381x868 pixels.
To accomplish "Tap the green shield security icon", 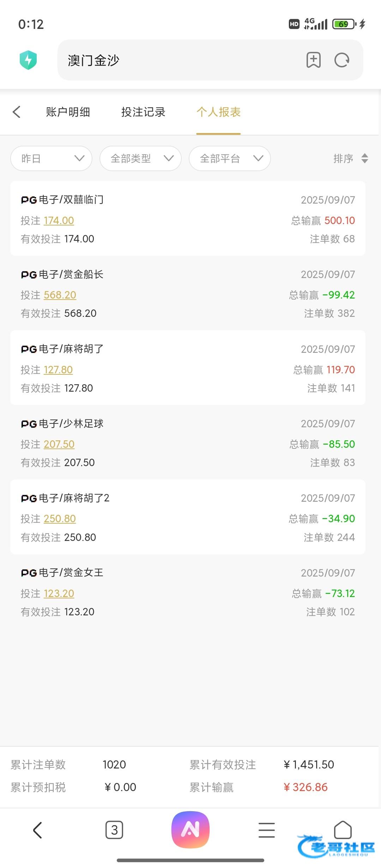I will click(x=28, y=60).
